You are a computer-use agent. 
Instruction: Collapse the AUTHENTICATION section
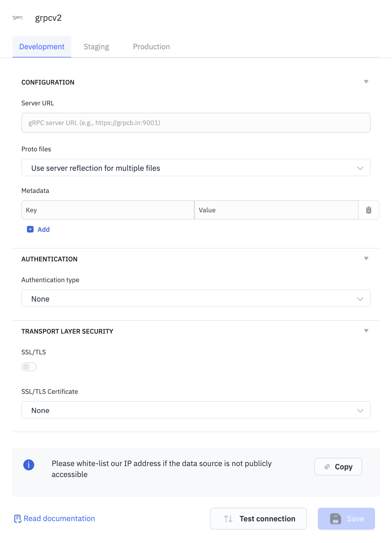pyautogui.click(x=366, y=258)
